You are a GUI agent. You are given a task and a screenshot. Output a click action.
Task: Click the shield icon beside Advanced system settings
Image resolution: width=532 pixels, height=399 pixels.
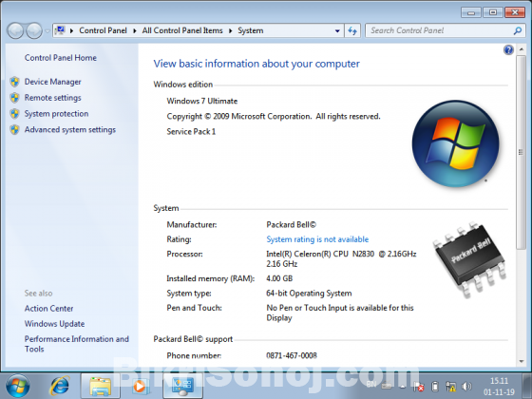tap(14, 129)
